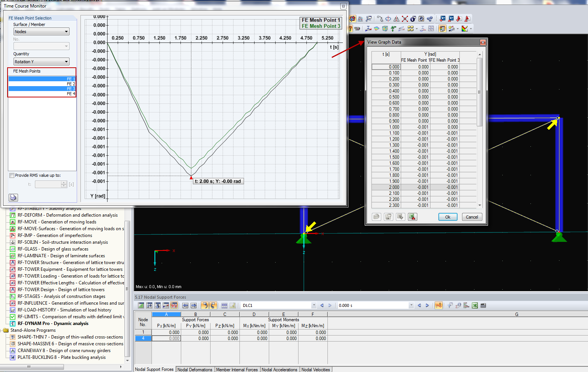The height and width of the screenshot is (372, 588).
Task: Switch to Nodal Deformations tab
Action: pyautogui.click(x=195, y=369)
